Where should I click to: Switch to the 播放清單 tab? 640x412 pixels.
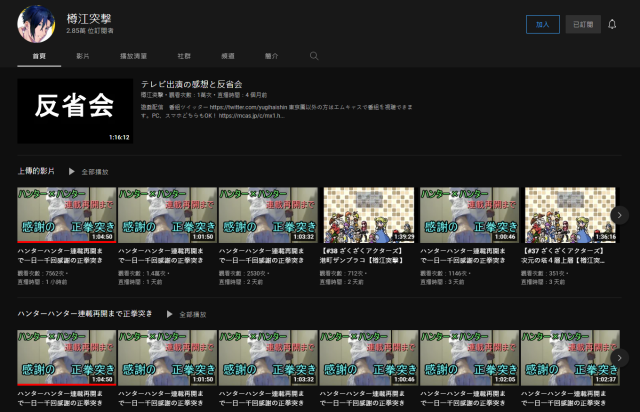pos(133,56)
